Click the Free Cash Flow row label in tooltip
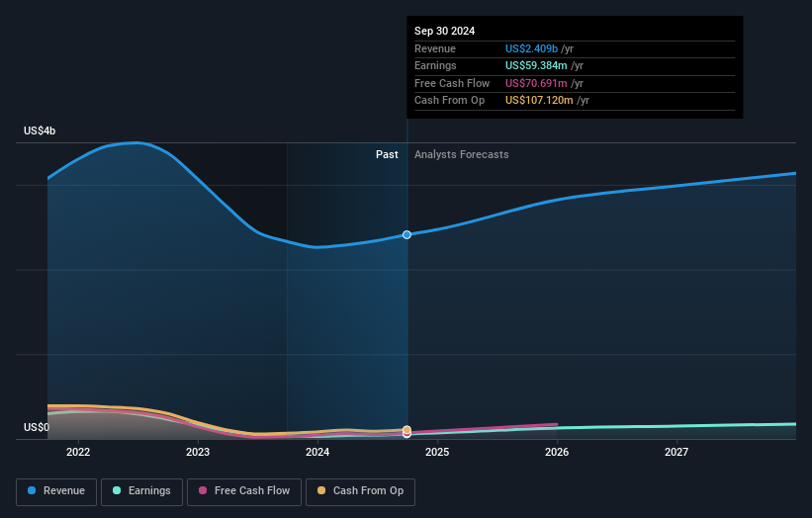The width and height of the screenshot is (812, 518). coord(452,83)
